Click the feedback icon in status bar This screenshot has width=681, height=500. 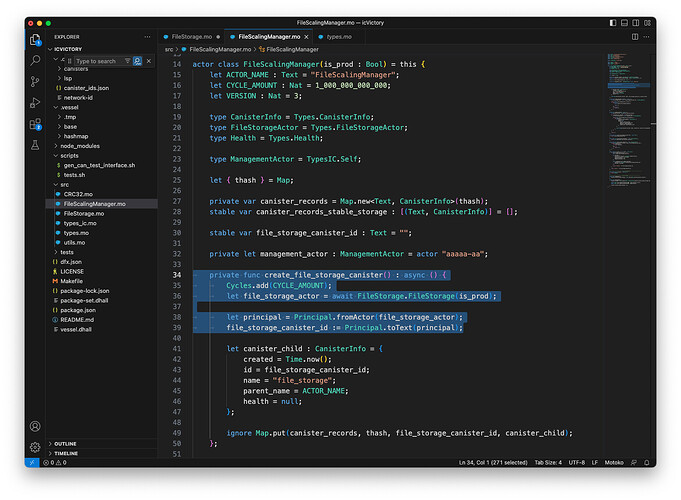pyautogui.click(x=634, y=463)
